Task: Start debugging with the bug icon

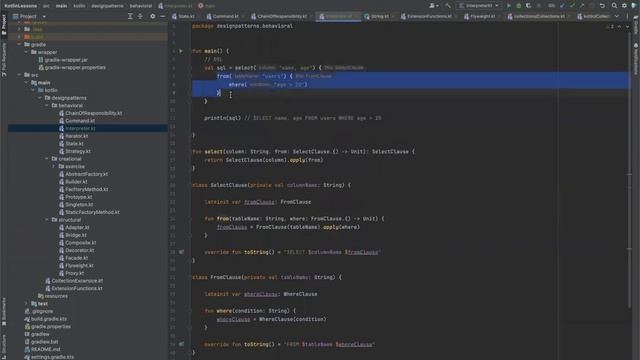Action: tap(519, 6)
